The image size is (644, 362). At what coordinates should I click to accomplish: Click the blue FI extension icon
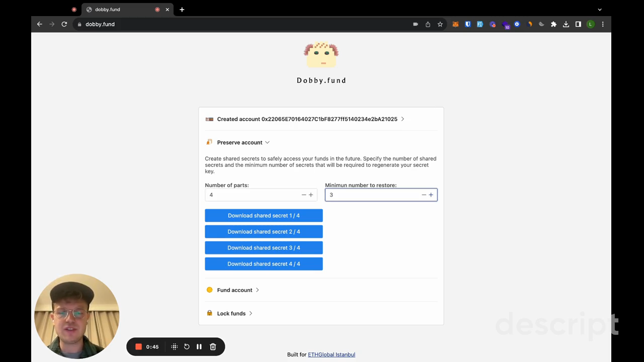(x=480, y=24)
